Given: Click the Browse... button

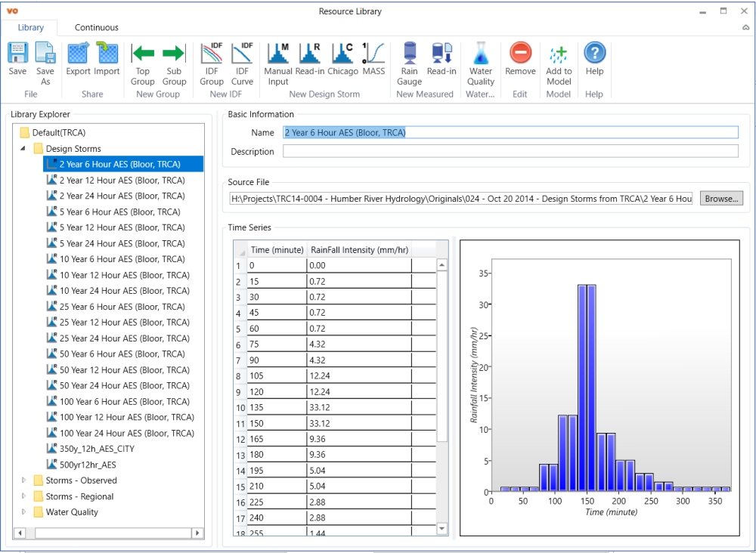Looking at the screenshot, I should point(720,199).
